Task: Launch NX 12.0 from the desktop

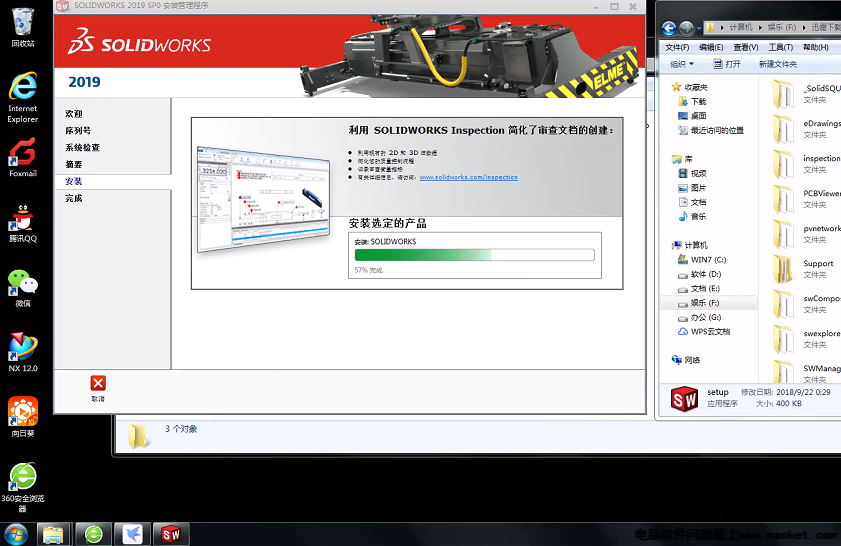Action: tap(23, 352)
